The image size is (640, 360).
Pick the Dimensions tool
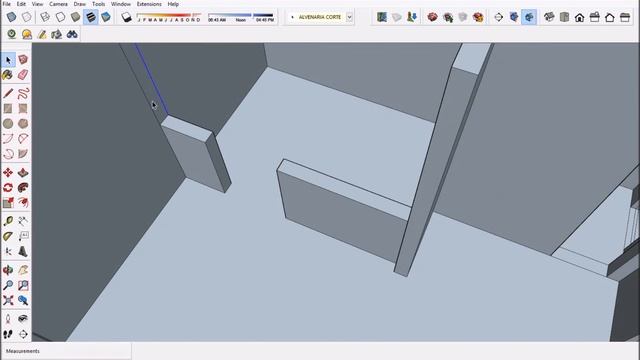23,222
